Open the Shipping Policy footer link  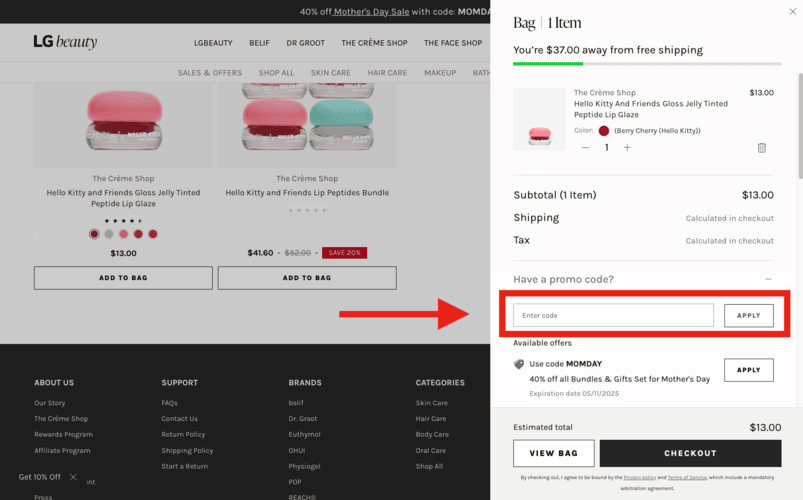click(187, 451)
